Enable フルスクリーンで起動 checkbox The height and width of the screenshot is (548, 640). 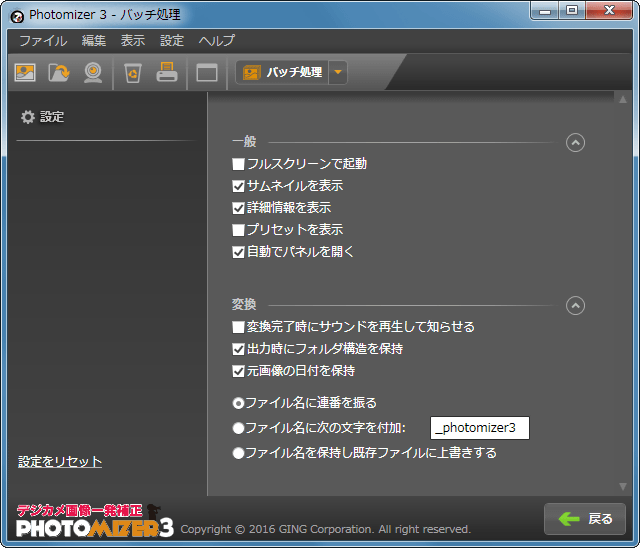tap(238, 164)
